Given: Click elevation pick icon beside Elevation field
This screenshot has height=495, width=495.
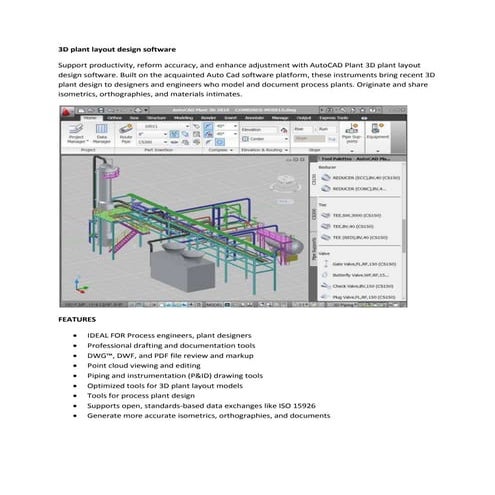Looking at the screenshot, I should [284, 130].
